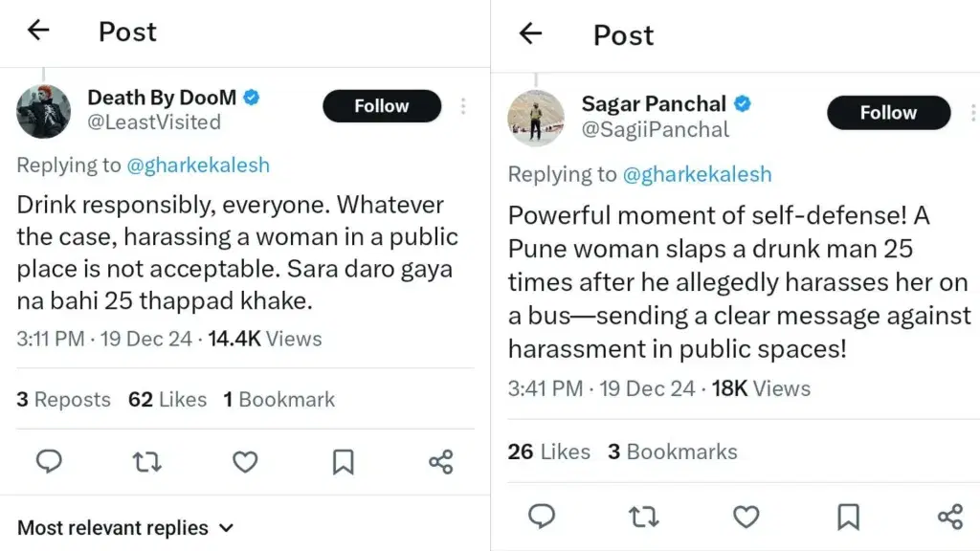
Task: Open @gharkekalesh link in left post
Action: point(199,165)
